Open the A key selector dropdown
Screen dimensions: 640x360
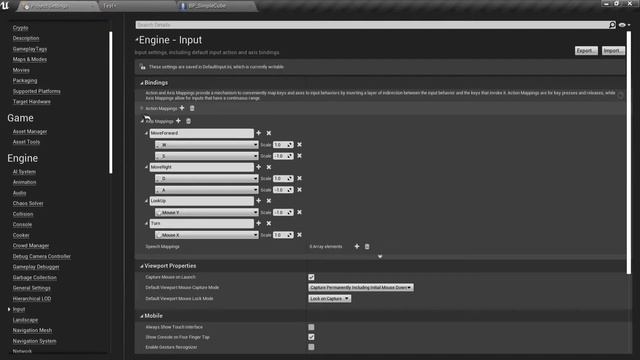(x=207, y=190)
